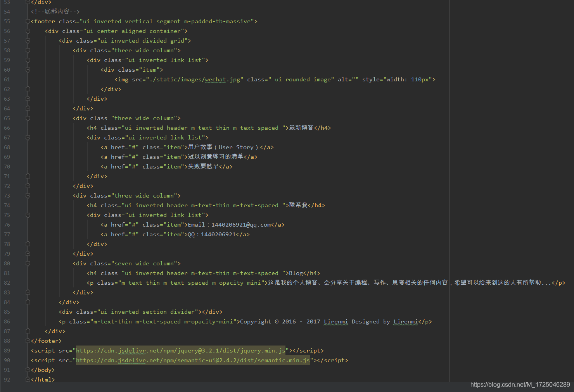Click the closing body fold marker, line 91
This screenshot has height=392, width=574.
[28, 370]
